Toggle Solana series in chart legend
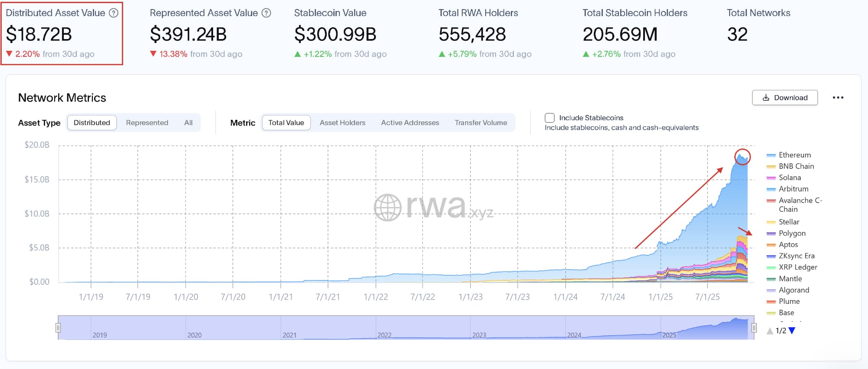This screenshot has height=369, width=868. point(789,178)
